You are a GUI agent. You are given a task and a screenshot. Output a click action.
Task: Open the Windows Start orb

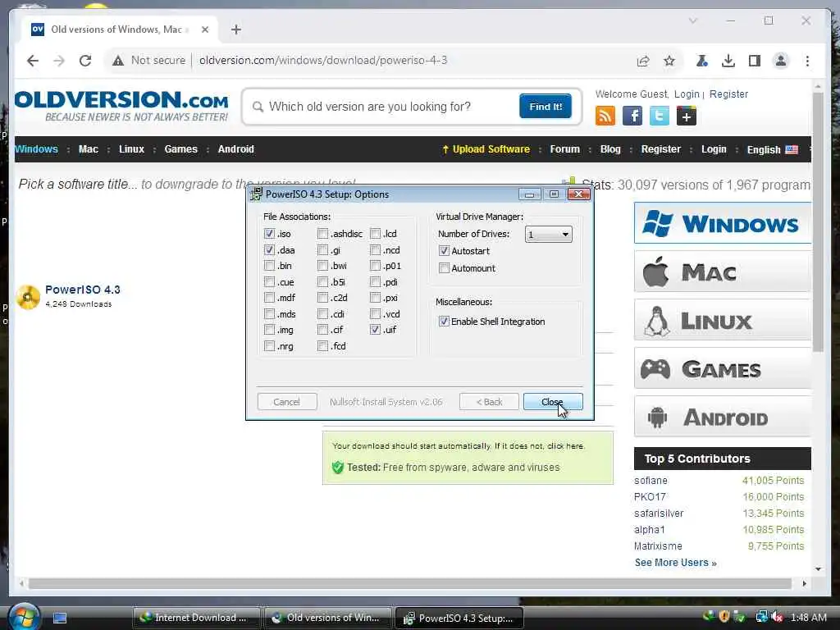pyautogui.click(x=24, y=617)
